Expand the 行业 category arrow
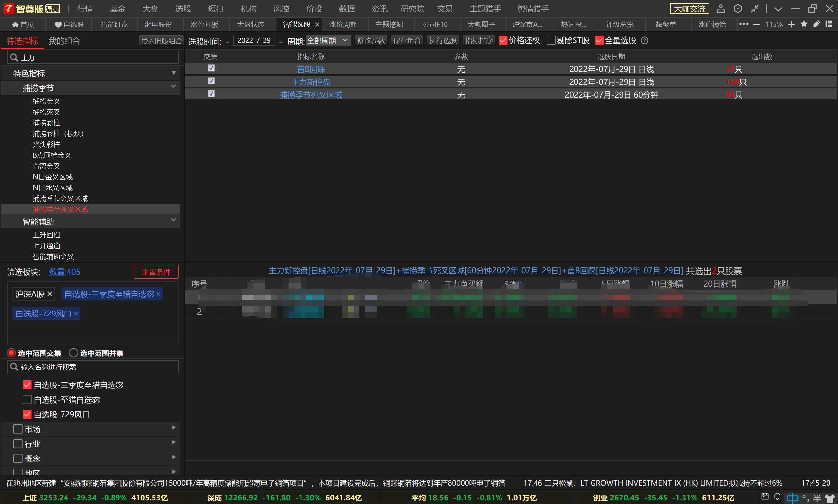The width and height of the screenshot is (838, 504). [x=174, y=442]
